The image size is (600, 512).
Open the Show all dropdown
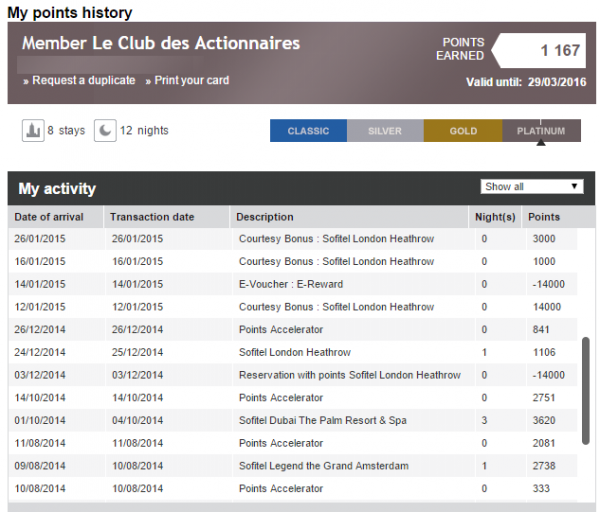point(531,186)
